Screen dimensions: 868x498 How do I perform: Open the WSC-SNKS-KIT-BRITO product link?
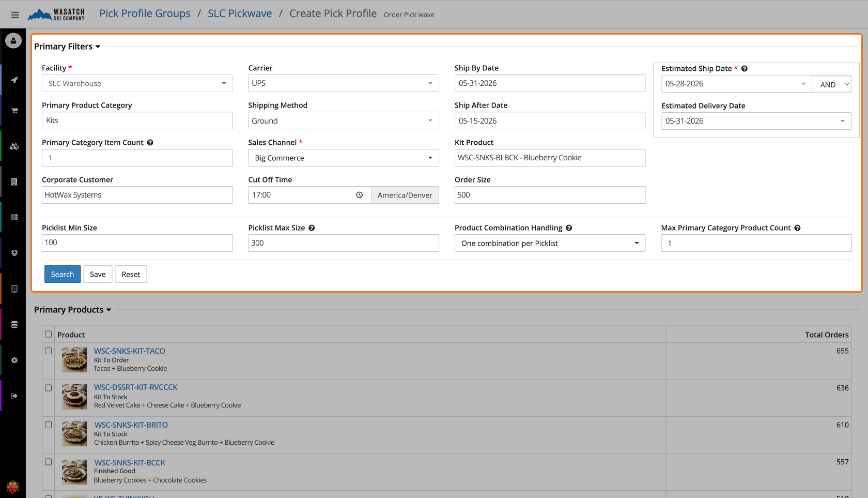(x=131, y=425)
